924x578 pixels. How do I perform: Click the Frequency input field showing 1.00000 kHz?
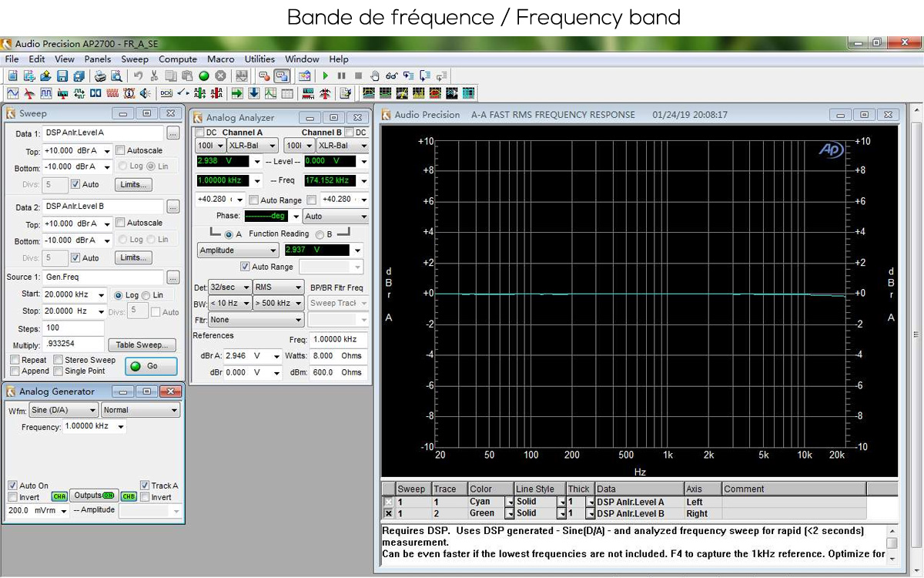pos(87,426)
